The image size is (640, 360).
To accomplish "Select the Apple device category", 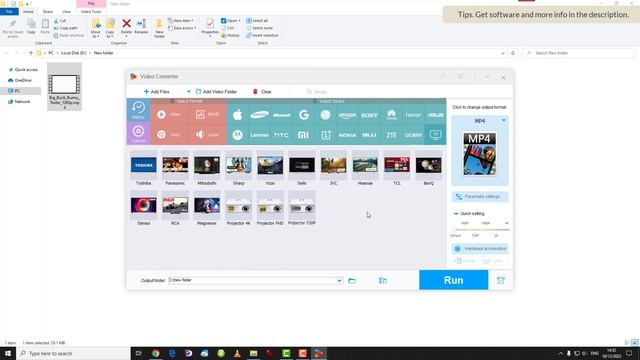I will tap(238, 115).
